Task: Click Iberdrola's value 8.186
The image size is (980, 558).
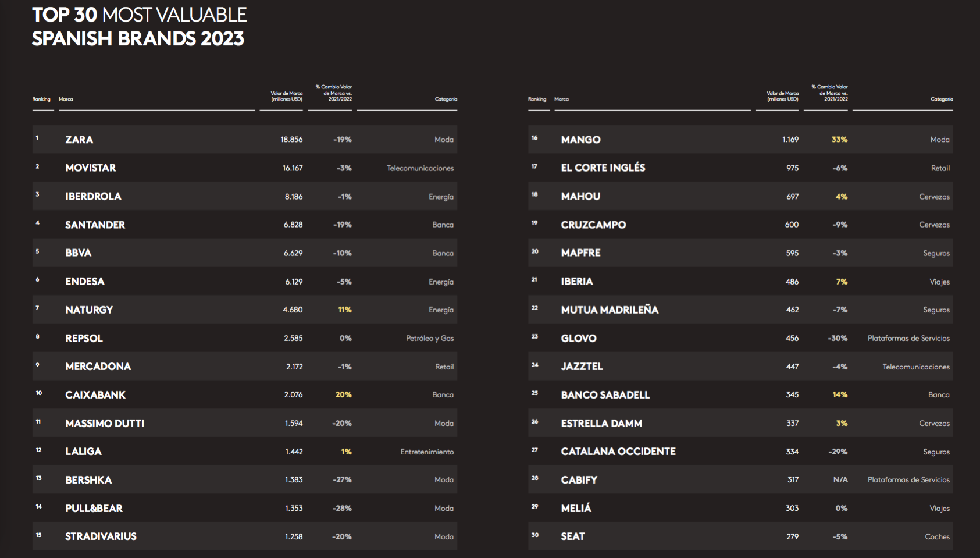Action: [294, 197]
